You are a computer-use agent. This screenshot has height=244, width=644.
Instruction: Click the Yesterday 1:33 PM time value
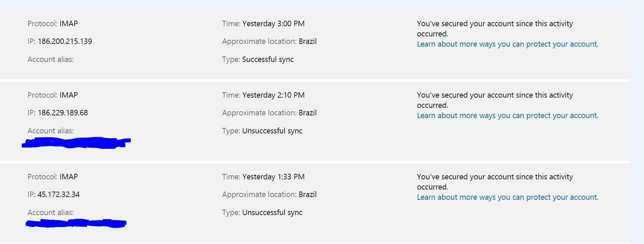pyautogui.click(x=273, y=177)
